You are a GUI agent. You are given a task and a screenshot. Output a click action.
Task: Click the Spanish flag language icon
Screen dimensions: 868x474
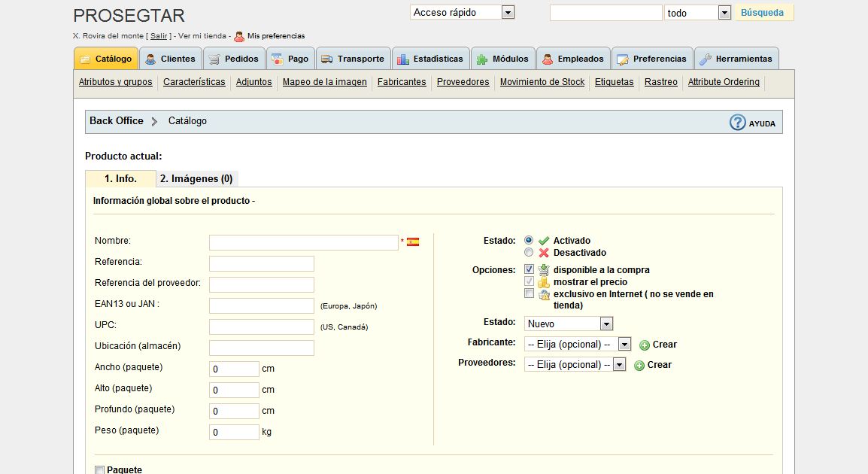pyautogui.click(x=413, y=242)
